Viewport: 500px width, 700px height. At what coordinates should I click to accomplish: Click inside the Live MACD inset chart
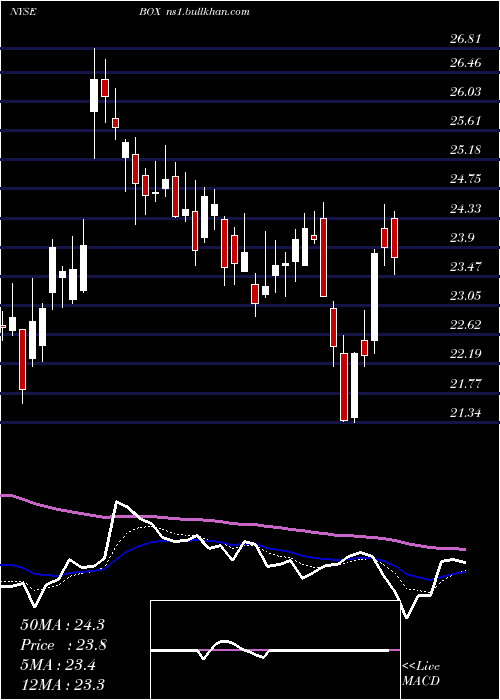tap(275, 650)
